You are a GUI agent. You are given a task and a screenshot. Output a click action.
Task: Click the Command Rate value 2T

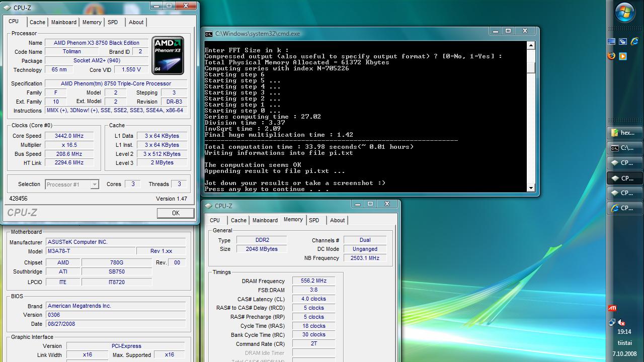[x=313, y=344]
